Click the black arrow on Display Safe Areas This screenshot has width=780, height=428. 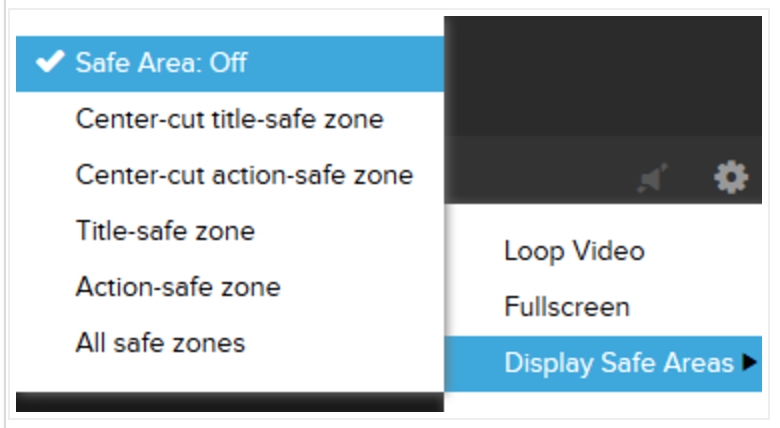click(x=749, y=362)
